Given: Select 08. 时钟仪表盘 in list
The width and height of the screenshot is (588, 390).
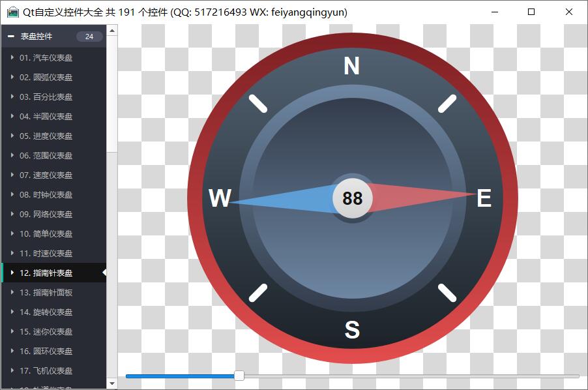Looking at the screenshot, I should tap(46, 195).
